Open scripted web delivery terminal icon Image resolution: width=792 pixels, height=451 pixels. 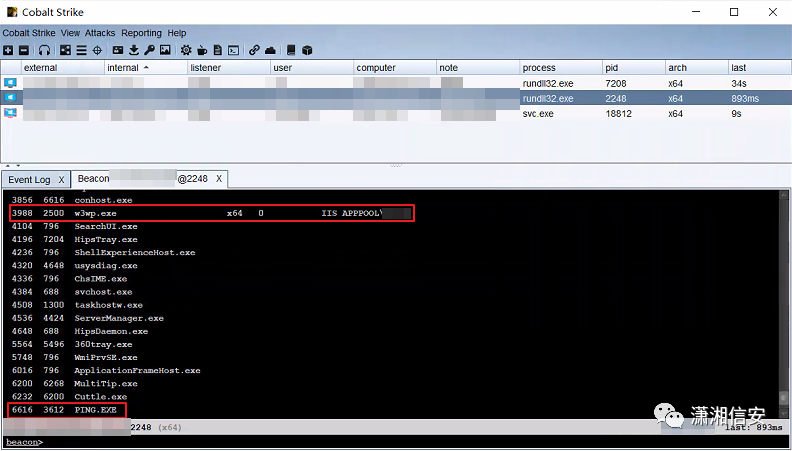pyautogui.click(x=233, y=50)
